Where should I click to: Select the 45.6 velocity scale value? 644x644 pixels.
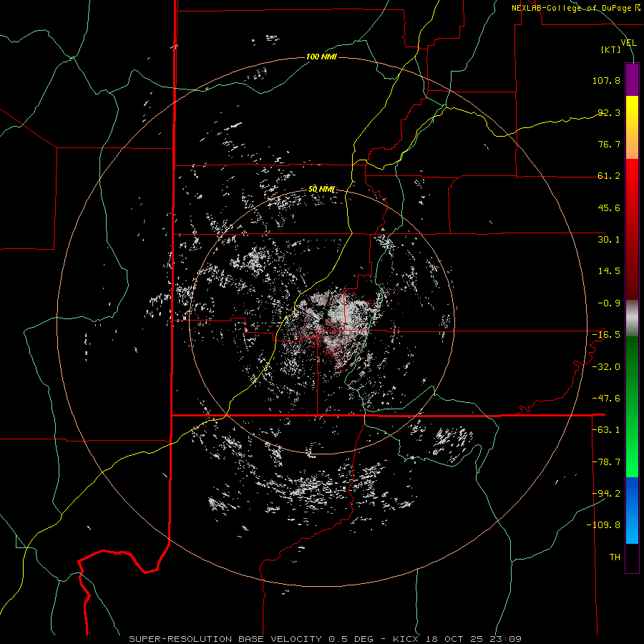[609, 208]
